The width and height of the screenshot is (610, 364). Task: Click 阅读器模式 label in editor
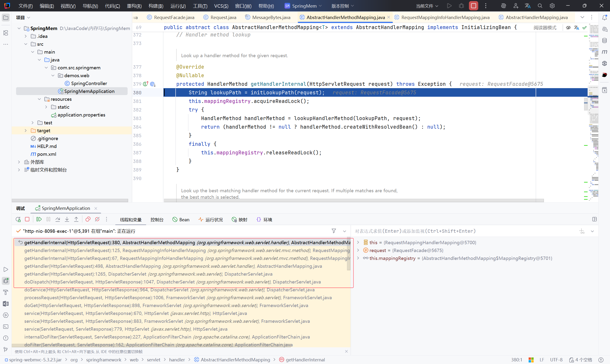pyautogui.click(x=545, y=27)
